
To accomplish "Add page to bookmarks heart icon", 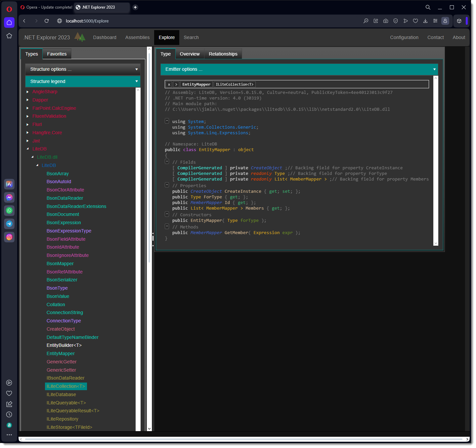I will [415, 21].
